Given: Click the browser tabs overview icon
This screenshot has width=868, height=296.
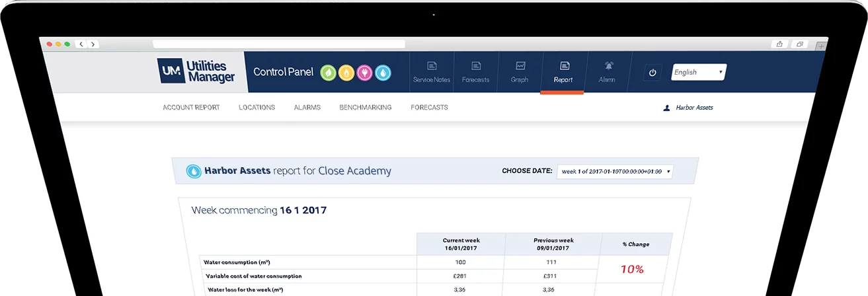Looking at the screenshot, I should (x=800, y=44).
